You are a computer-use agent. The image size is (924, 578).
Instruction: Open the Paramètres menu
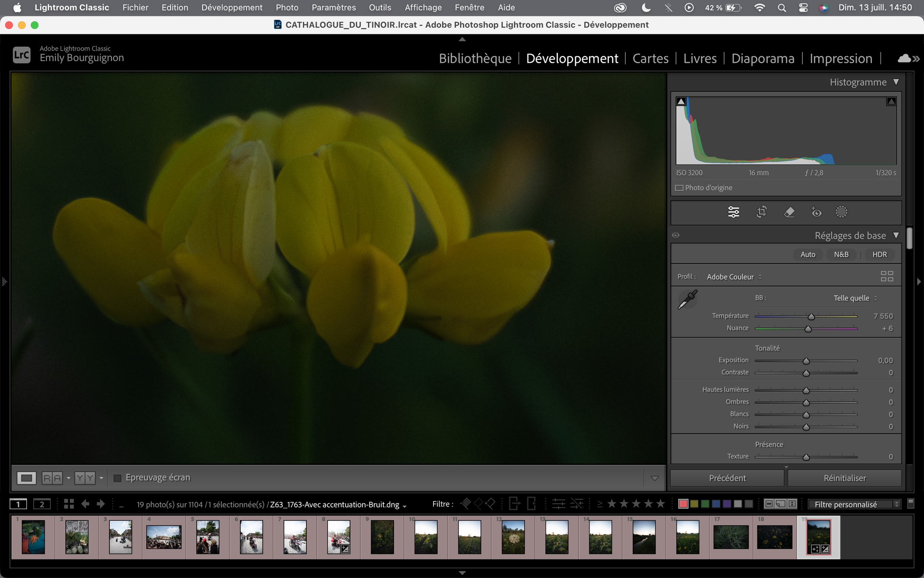[333, 7]
